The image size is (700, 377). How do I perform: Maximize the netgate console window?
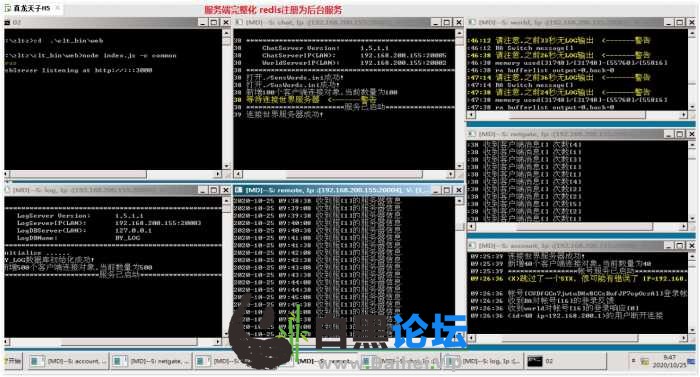point(679,134)
